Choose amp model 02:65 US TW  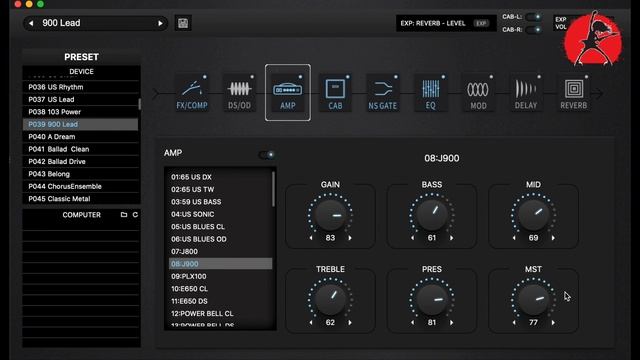[x=220, y=189]
